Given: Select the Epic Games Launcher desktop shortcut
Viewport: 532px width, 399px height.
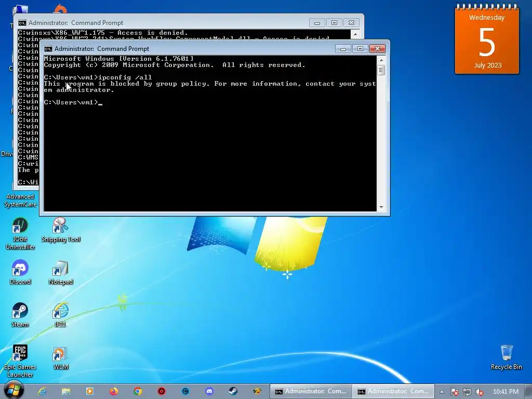Looking at the screenshot, I should [20, 362].
